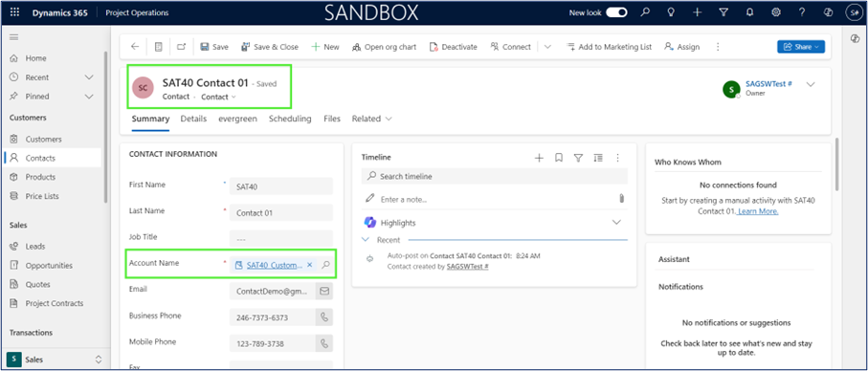The image size is (868, 371).
Task: Click the Share button
Action: click(x=801, y=47)
